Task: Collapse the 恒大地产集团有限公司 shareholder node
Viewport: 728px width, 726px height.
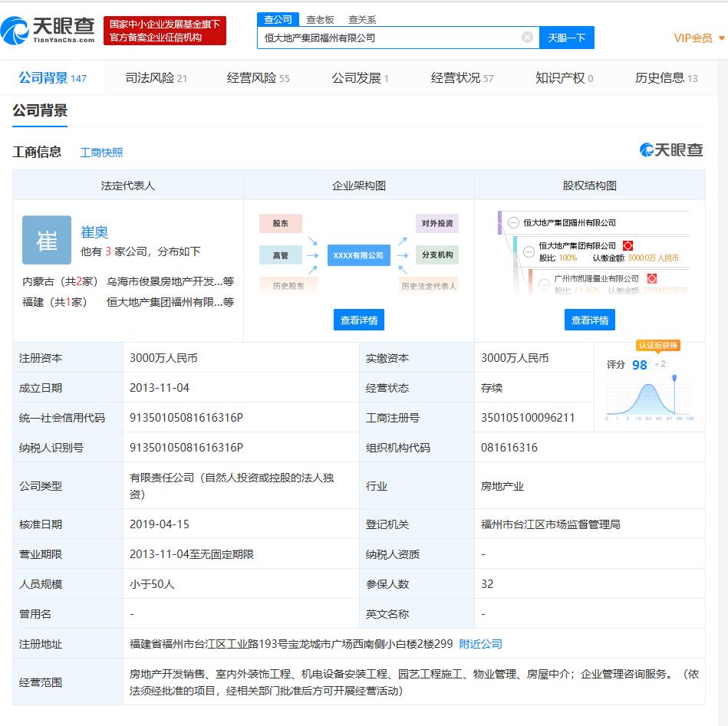Action: pyautogui.click(x=529, y=251)
